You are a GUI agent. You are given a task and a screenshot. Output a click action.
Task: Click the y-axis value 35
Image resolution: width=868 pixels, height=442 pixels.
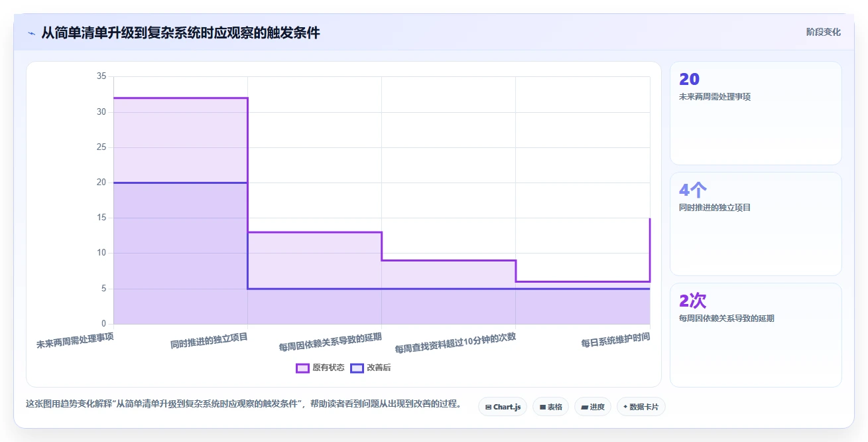pos(101,76)
